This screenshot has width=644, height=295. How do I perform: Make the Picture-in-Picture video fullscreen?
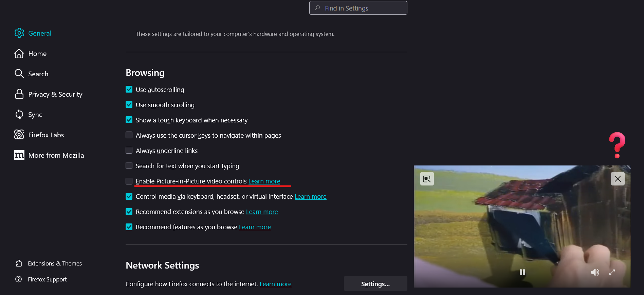tap(612, 272)
